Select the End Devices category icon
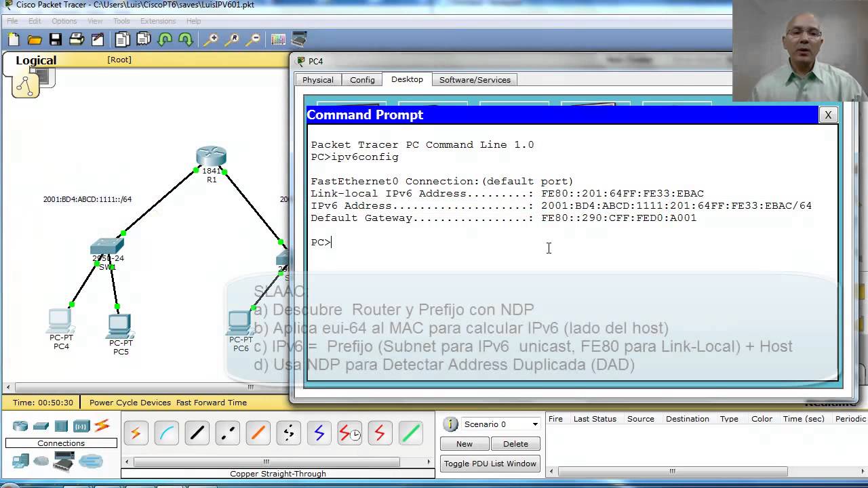 tap(20, 462)
